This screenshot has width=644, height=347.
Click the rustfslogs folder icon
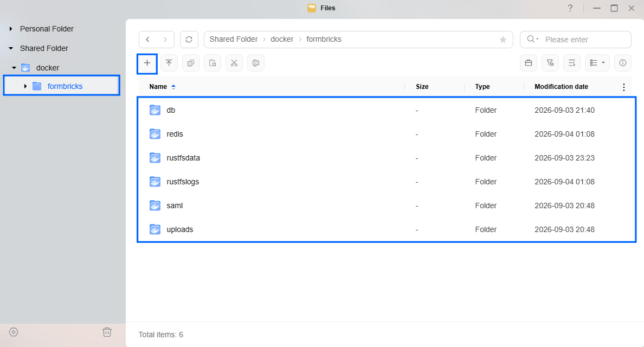point(155,182)
